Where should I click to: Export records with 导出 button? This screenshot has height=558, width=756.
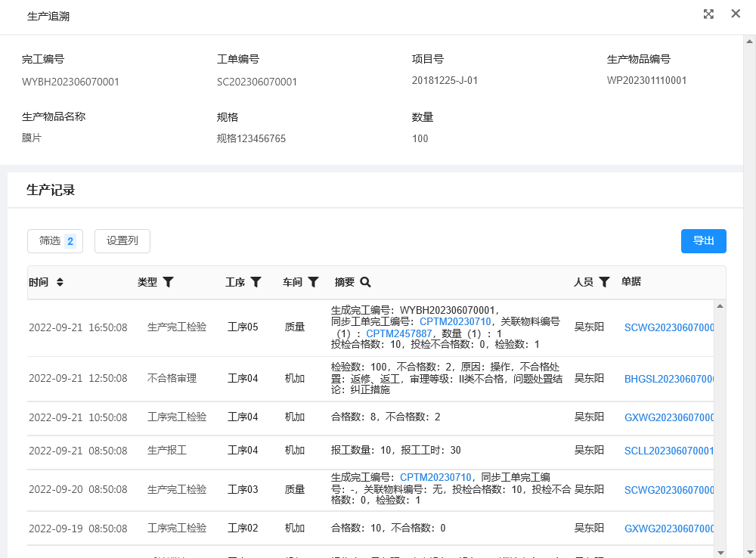click(703, 241)
